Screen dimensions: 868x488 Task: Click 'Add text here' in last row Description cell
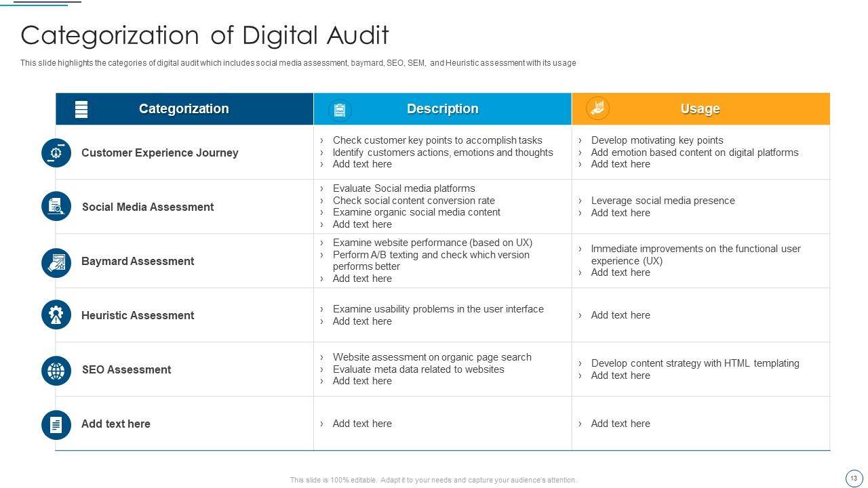pyautogui.click(x=362, y=424)
